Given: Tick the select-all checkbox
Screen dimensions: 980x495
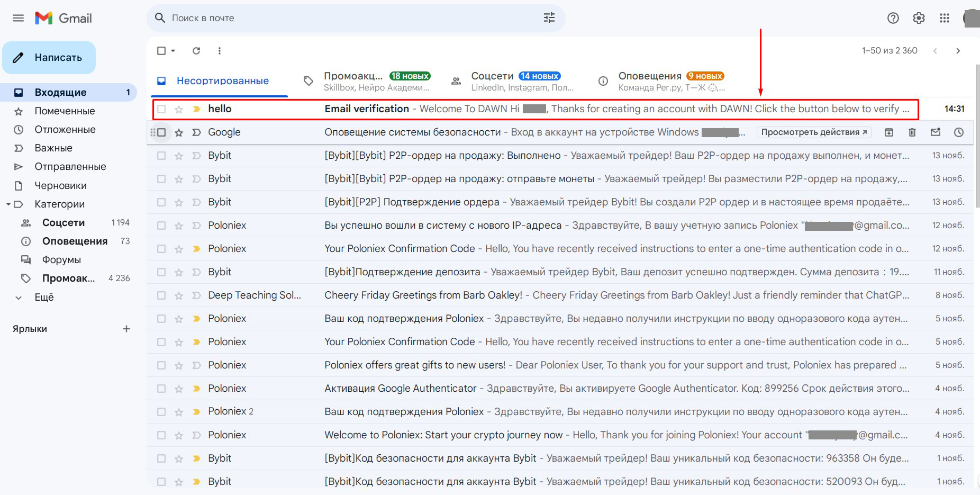Looking at the screenshot, I should 161,51.
